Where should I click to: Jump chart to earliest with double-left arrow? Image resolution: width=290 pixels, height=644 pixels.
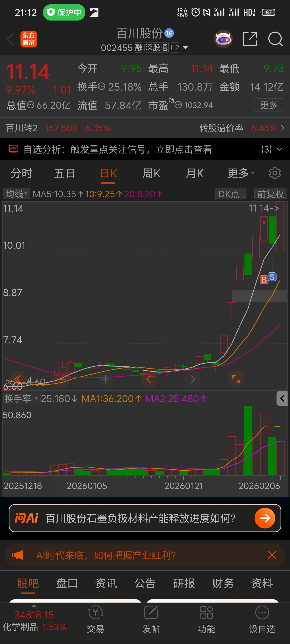[x=18, y=379]
